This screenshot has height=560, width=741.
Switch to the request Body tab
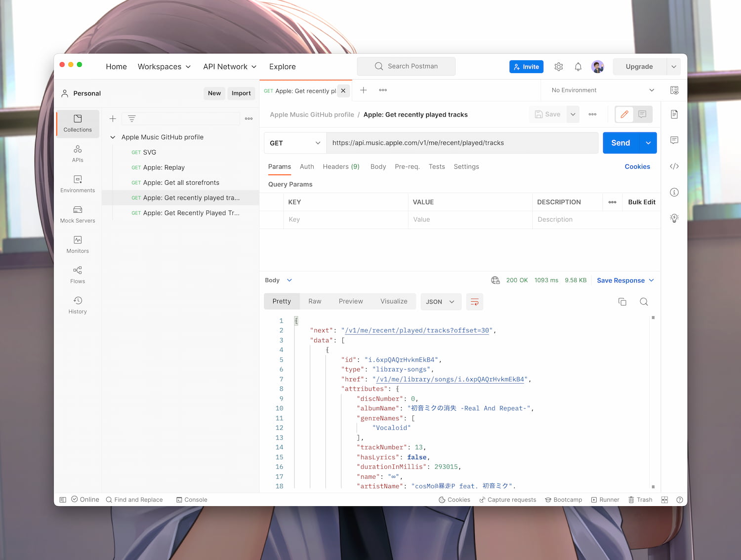[x=378, y=167]
